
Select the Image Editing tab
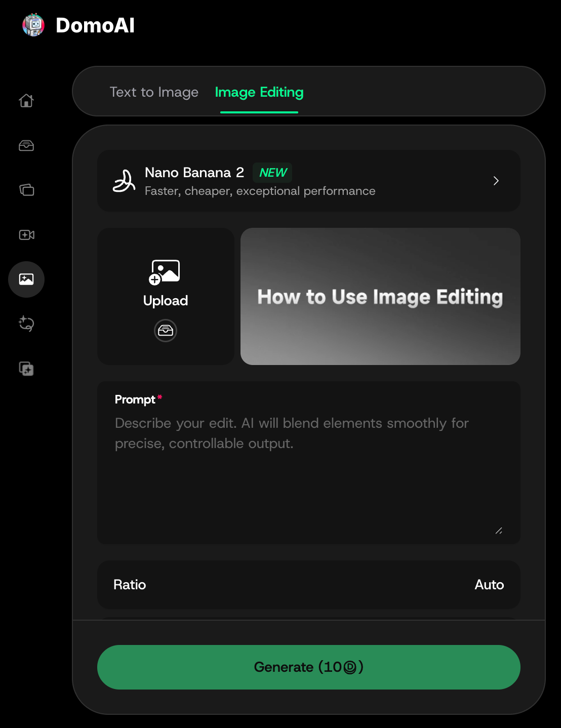click(259, 92)
